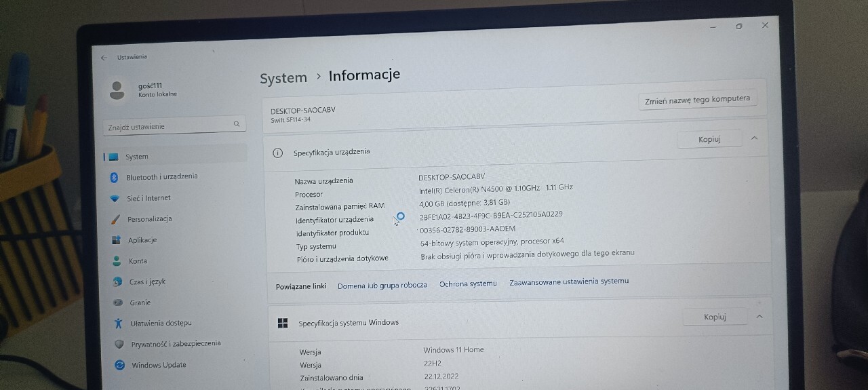Collapse the Specyfikacja systemu Windows chevron
Viewport: 868px width, 390px height.
pyautogui.click(x=759, y=316)
